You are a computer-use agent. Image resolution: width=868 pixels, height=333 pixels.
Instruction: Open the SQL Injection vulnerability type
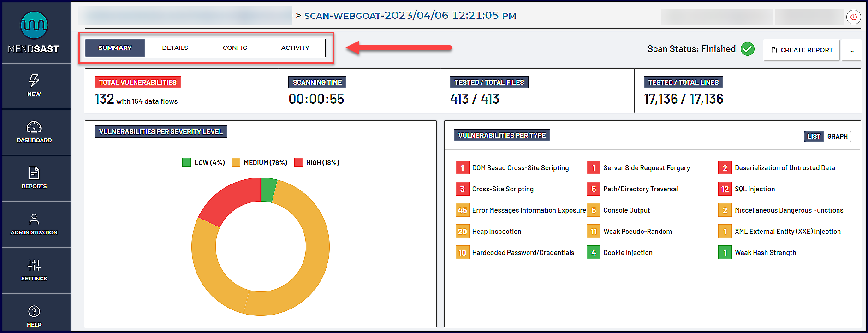755,189
